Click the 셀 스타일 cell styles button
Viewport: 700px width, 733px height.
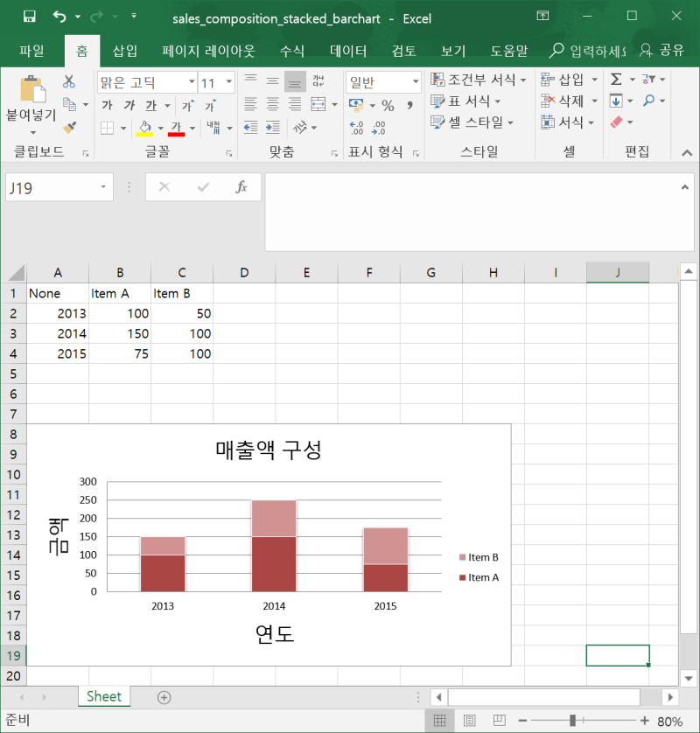tap(472, 122)
